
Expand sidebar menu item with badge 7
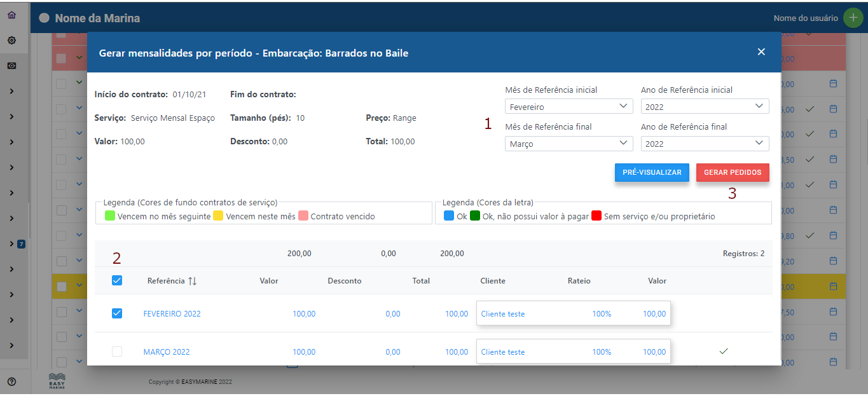click(12, 244)
